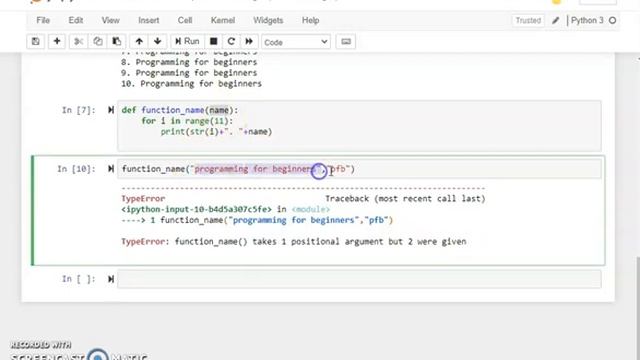640x360 pixels.
Task: Move selected cell down arrow
Action: click(158, 42)
